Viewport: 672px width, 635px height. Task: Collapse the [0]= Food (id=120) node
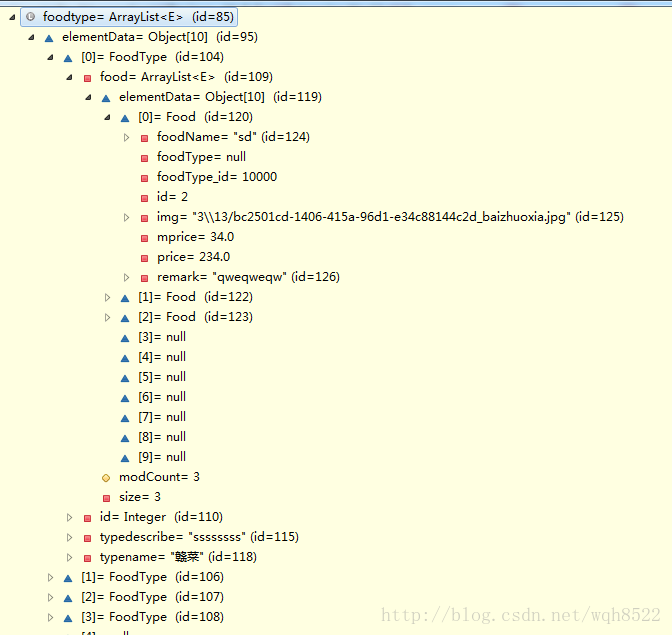pos(108,117)
